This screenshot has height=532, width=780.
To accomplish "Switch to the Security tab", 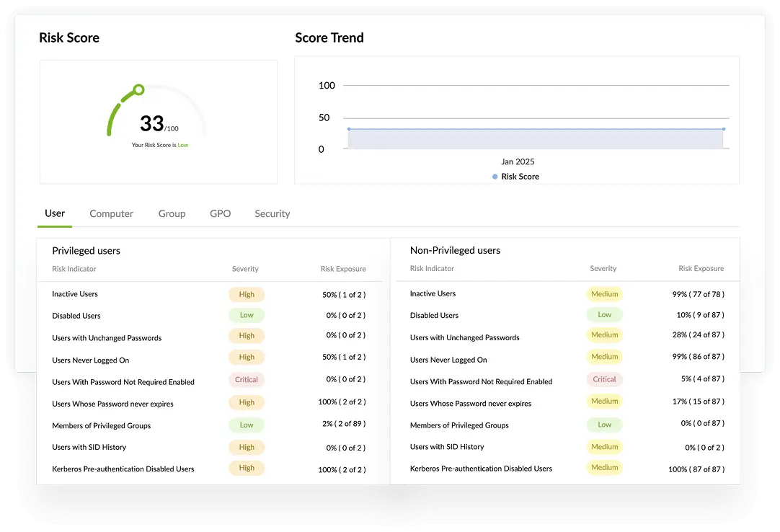I will 272,213.
